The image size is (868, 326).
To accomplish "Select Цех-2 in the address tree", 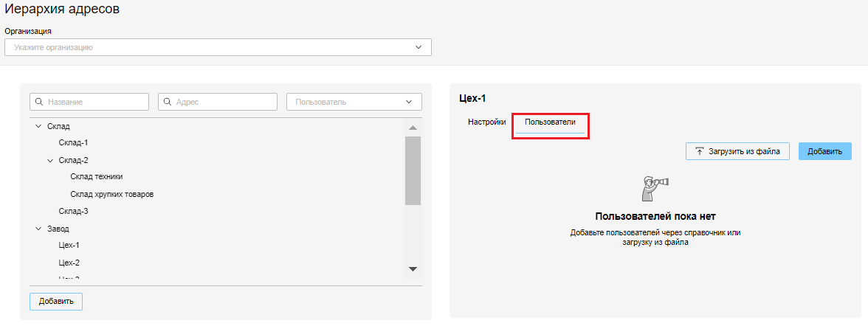I will [69, 263].
